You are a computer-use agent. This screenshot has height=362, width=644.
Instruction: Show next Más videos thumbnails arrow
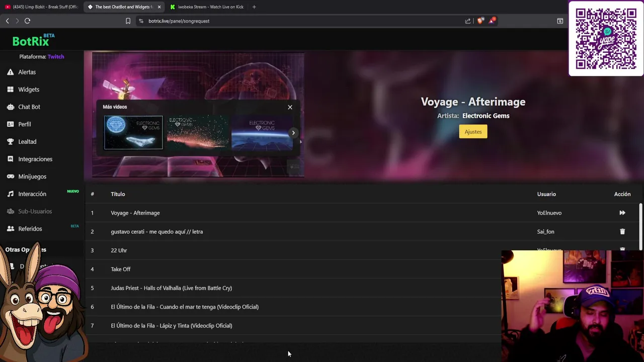(x=293, y=133)
